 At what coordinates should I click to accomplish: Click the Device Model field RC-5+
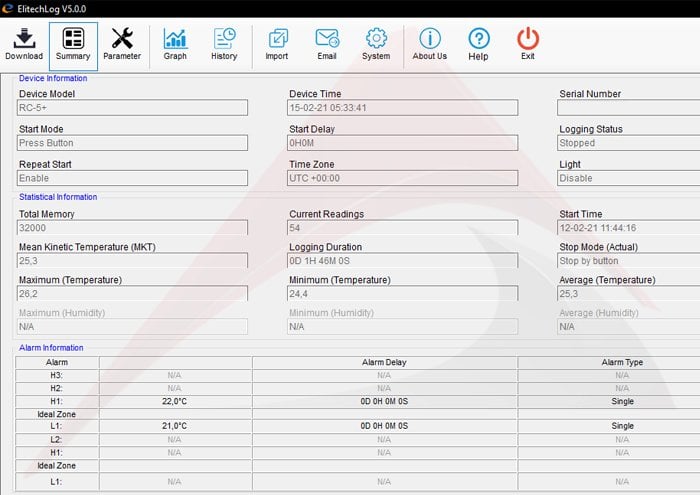pos(132,108)
